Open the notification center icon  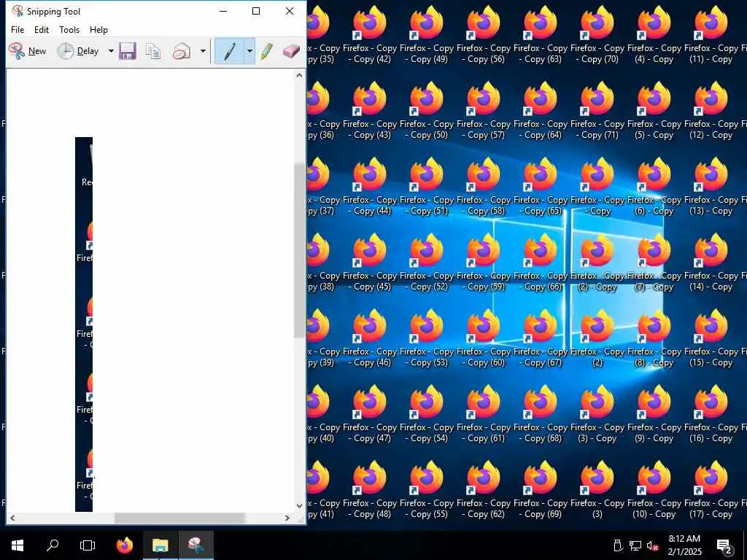(724, 545)
